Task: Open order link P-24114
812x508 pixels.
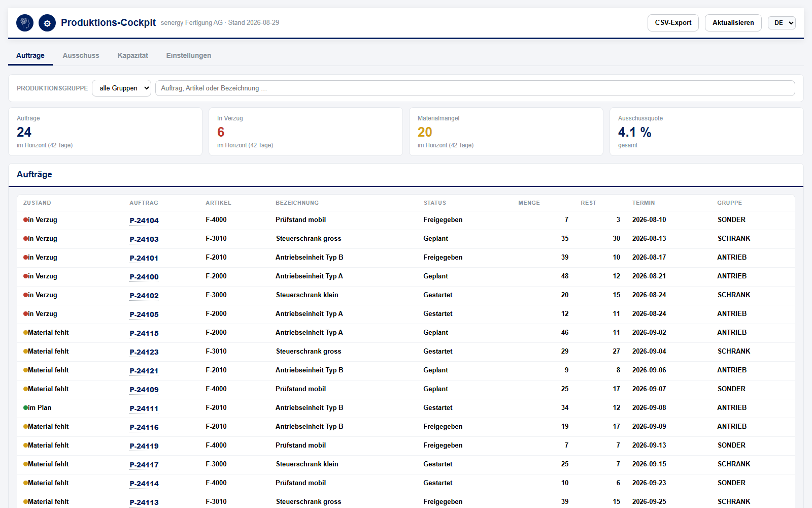Action: pyautogui.click(x=144, y=484)
